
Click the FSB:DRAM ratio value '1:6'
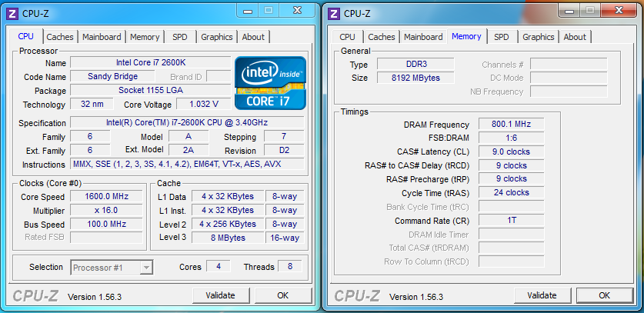[x=512, y=138]
